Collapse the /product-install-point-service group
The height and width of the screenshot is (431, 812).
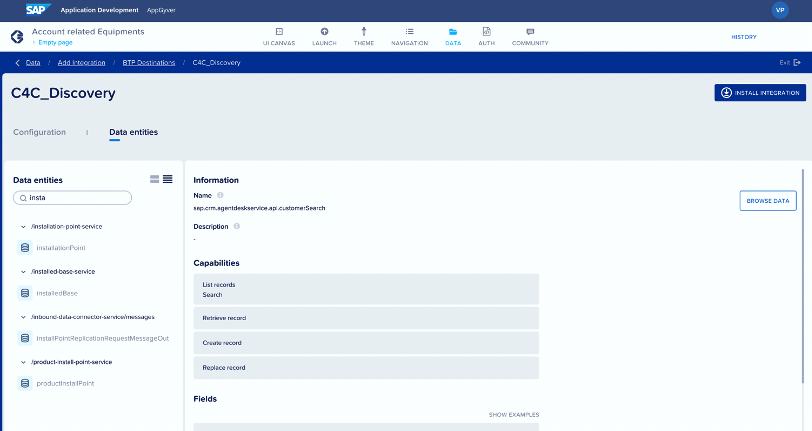point(23,362)
